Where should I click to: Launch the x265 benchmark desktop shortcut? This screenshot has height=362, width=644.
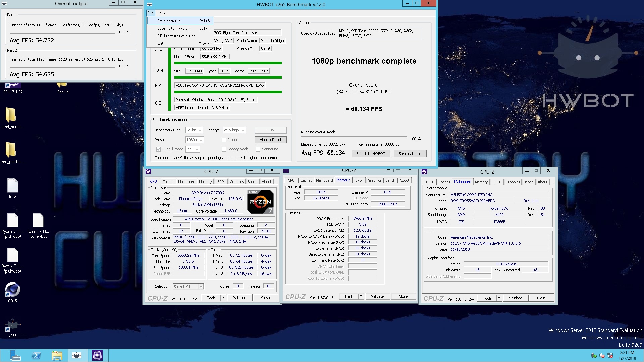pos(12,327)
